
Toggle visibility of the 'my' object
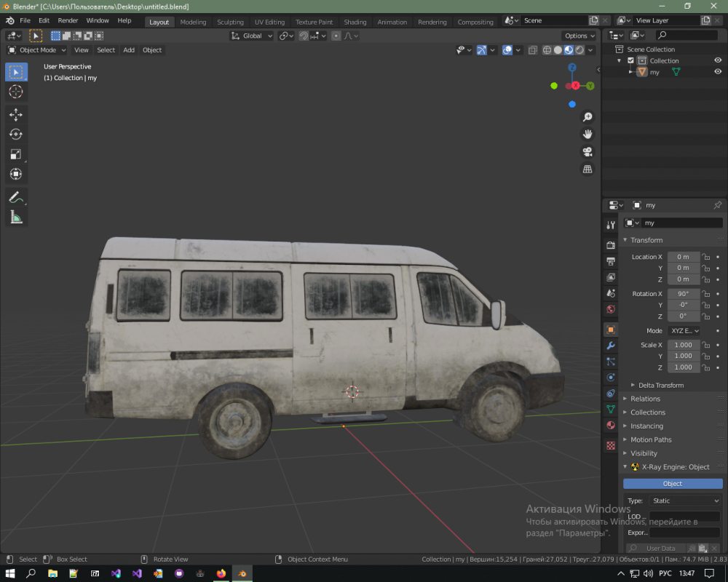coord(718,72)
